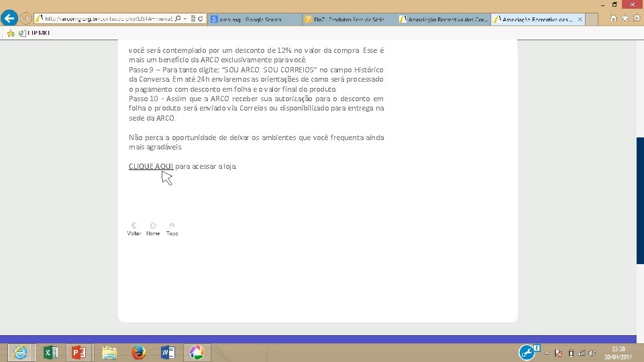Open the bookmark on the favorites bar
Viewport: 644px width, 362px height.
coord(34,33)
